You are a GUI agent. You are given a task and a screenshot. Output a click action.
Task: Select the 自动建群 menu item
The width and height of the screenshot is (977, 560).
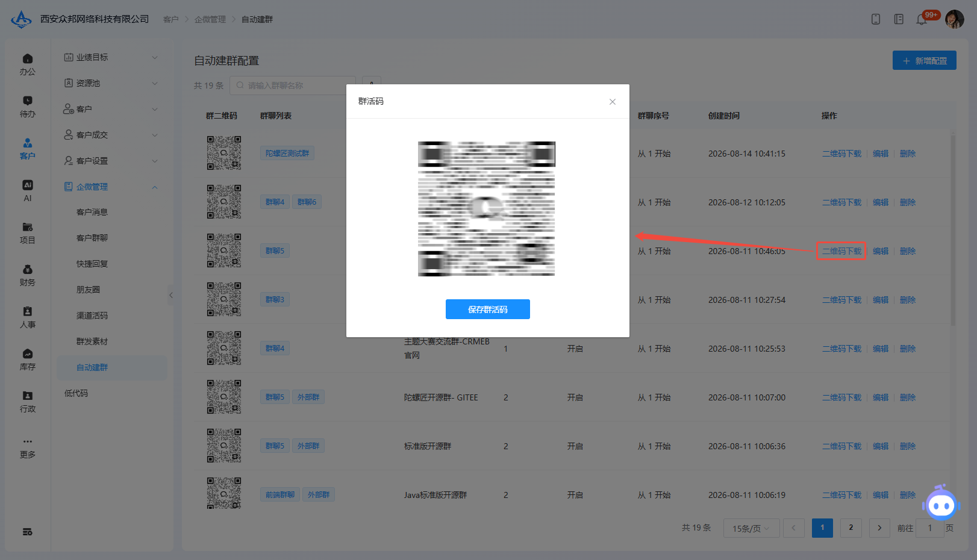(111, 367)
